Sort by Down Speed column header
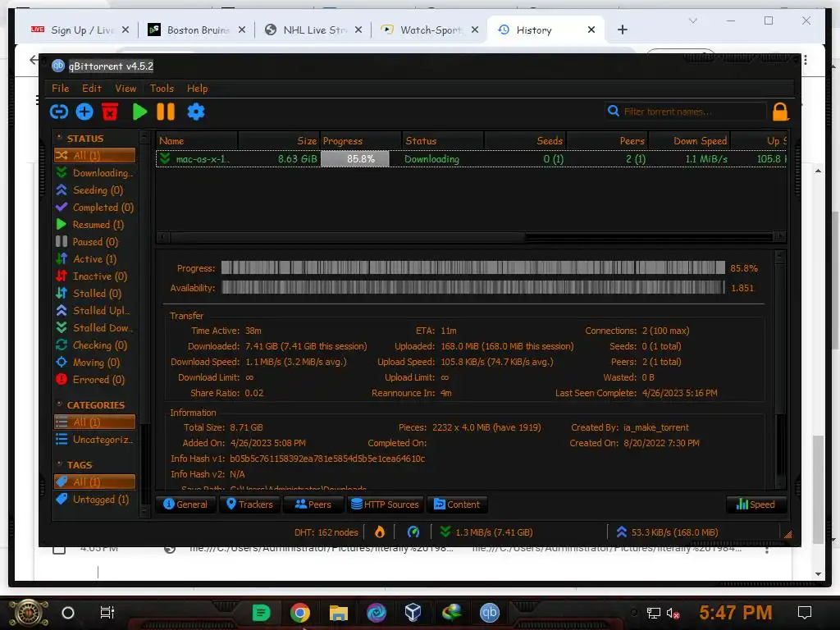 (689, 141)
